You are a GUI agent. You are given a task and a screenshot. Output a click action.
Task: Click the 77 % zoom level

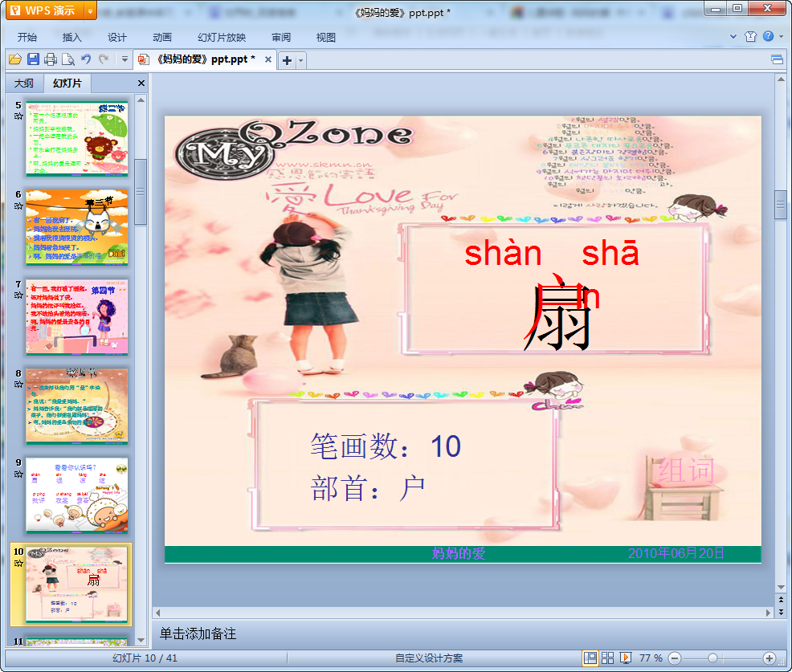[651, 658]
